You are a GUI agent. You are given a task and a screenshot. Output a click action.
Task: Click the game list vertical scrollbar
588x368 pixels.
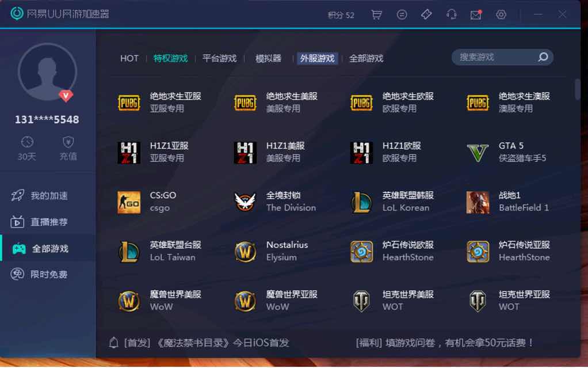(x=578, y=89)
